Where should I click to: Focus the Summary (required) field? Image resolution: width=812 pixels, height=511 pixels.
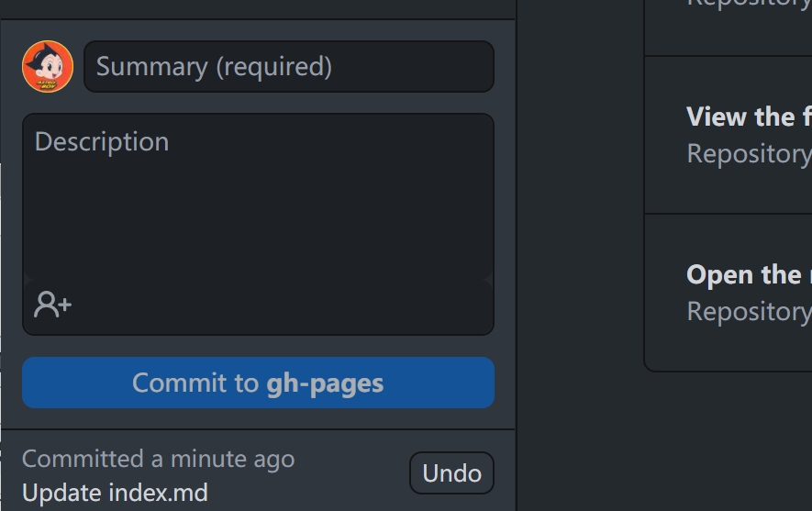(x=288, y=67)
